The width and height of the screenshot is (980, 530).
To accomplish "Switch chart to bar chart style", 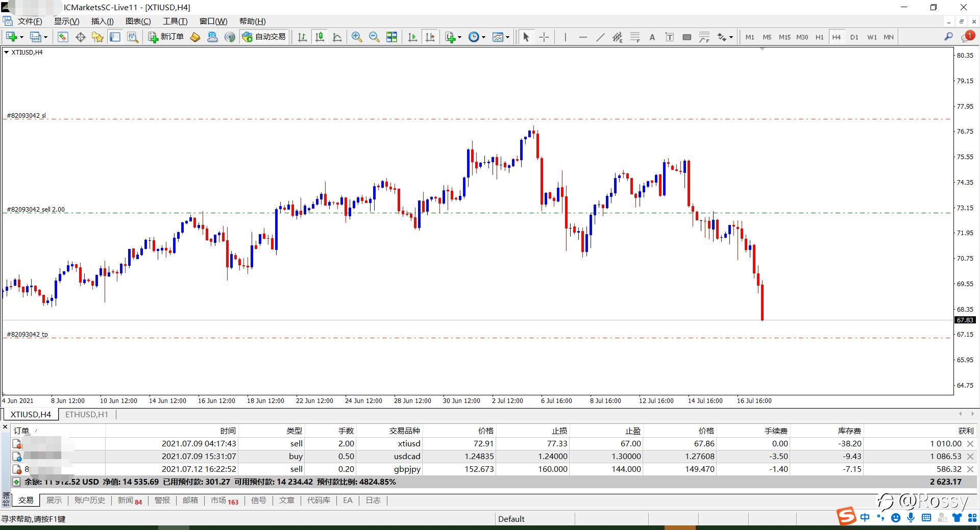I will 302,37.
